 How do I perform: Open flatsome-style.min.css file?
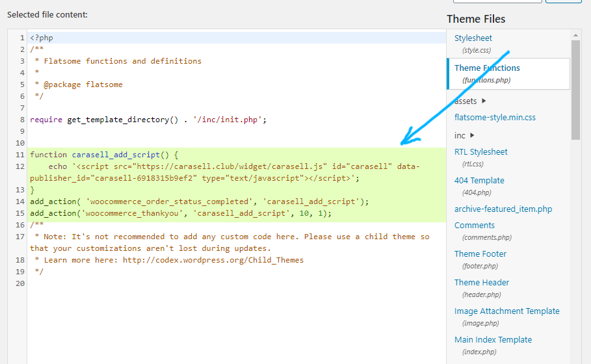(495, 118)
